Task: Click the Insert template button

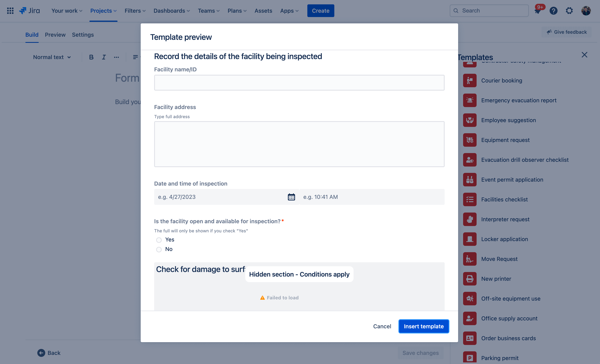Action: click(424, 326)
